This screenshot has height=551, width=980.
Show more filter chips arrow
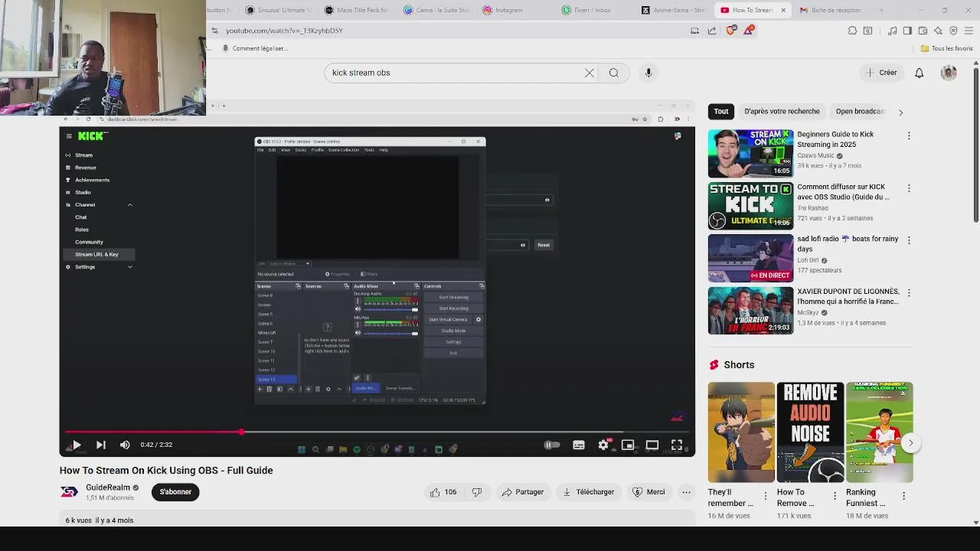point(900,112)
